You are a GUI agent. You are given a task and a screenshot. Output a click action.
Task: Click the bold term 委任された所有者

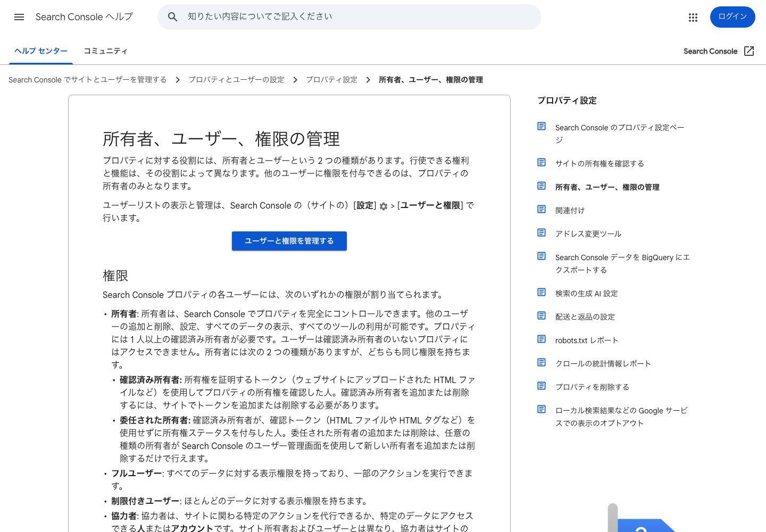coord(155,420)
